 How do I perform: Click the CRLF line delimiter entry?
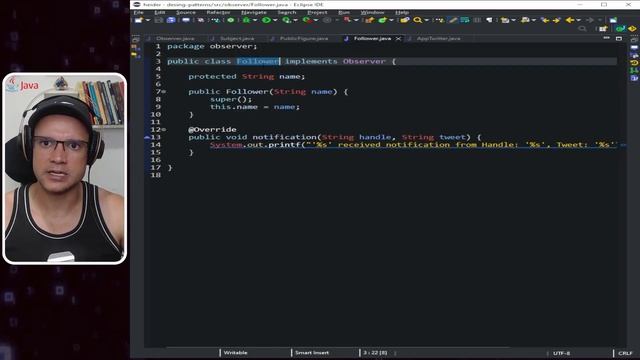click(x=625, y=353)
